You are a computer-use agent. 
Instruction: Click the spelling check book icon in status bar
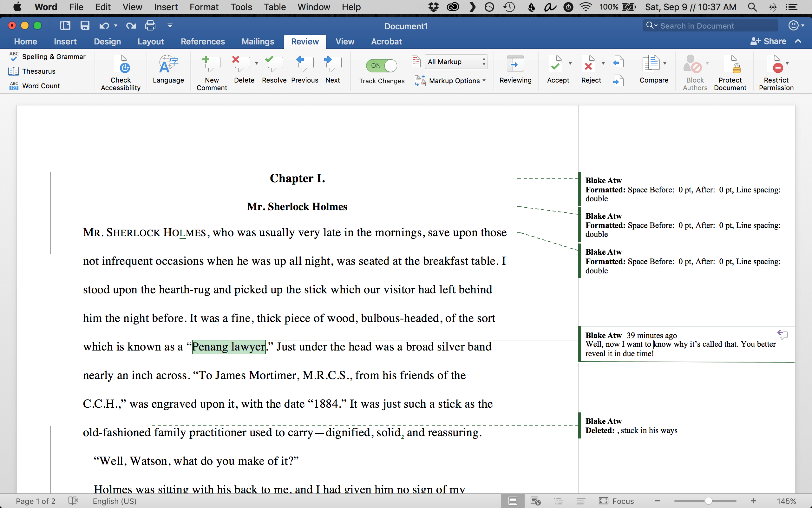click(73, 501)
